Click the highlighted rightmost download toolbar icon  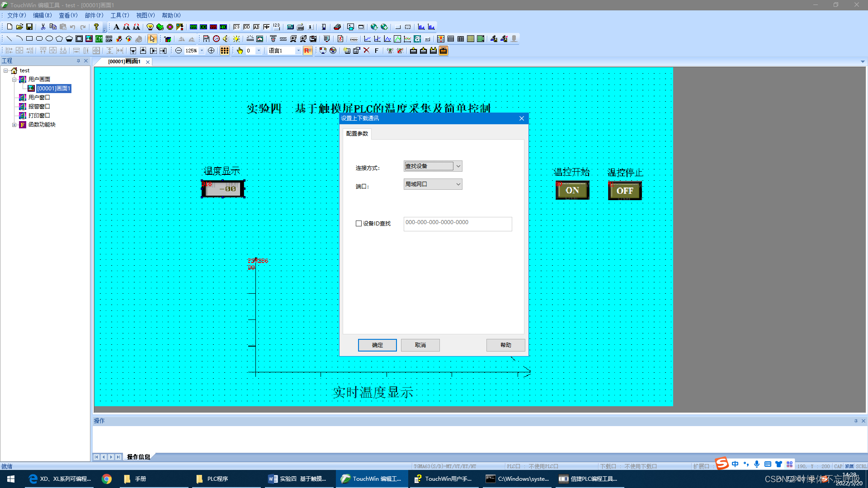[443, 51]
